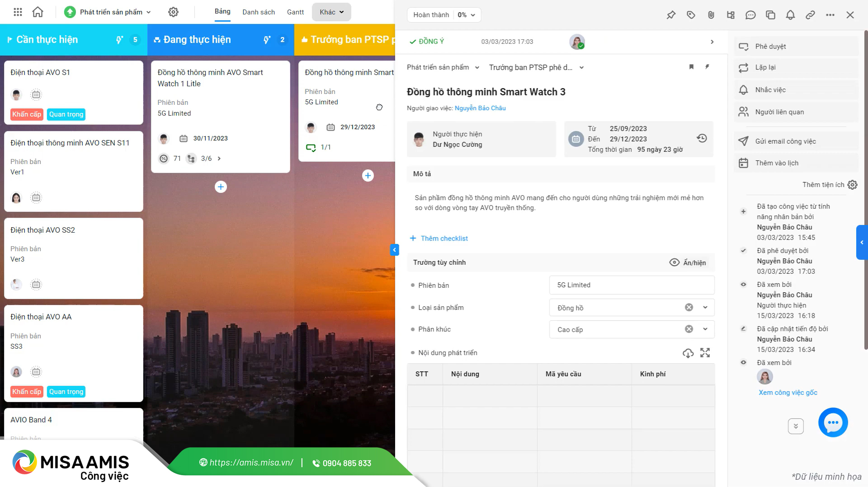The image size is (868, 487).
Task: Open the Khác view dropdown
Action: pyautogui.click(x=331, y=12)
